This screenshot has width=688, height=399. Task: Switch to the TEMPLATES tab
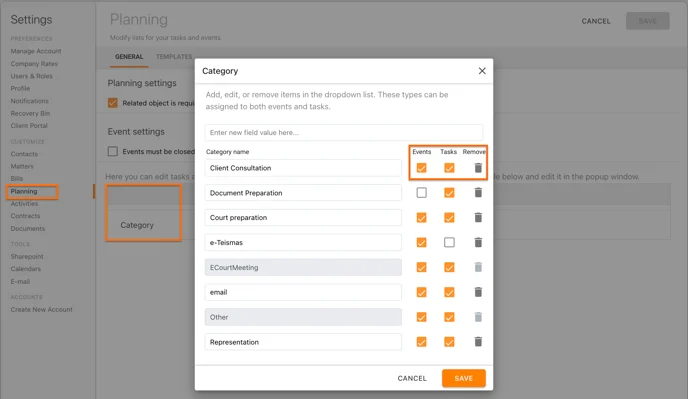[x=174, y=57]
